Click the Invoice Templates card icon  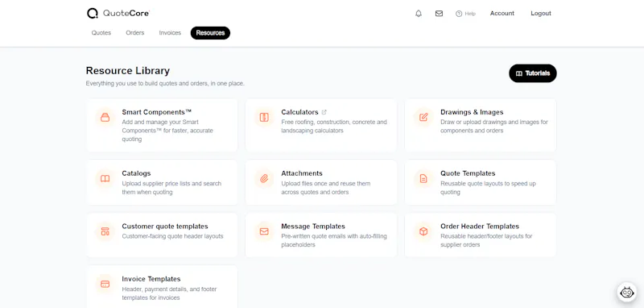click(105, 284)
